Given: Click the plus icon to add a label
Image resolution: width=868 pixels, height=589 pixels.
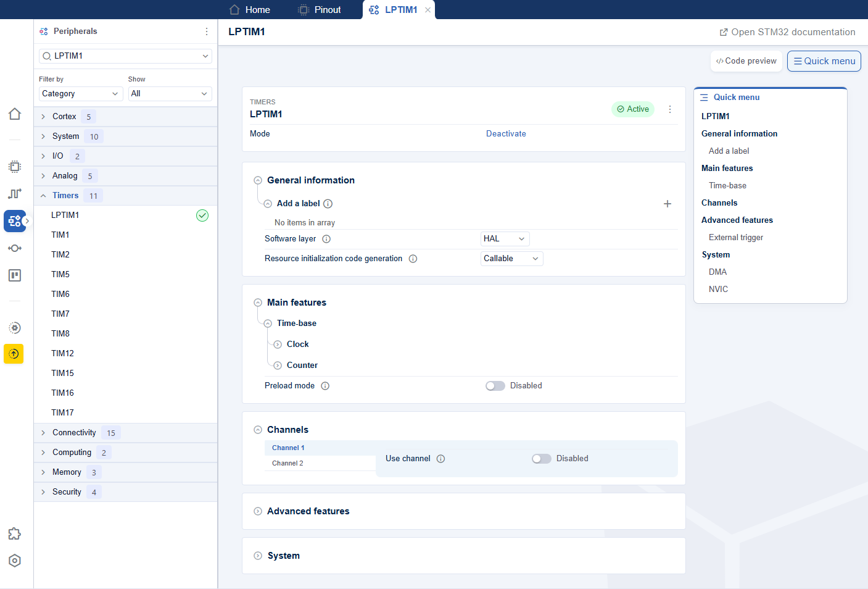Looking at the screenshot, I should pyautogui.click(x=668, y=204).
